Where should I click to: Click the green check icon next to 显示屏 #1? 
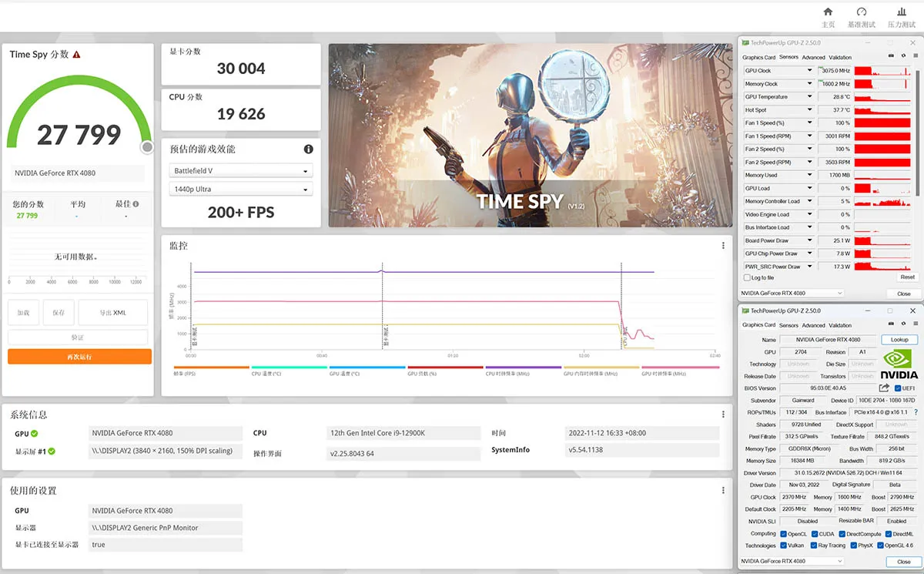[52, 451]
